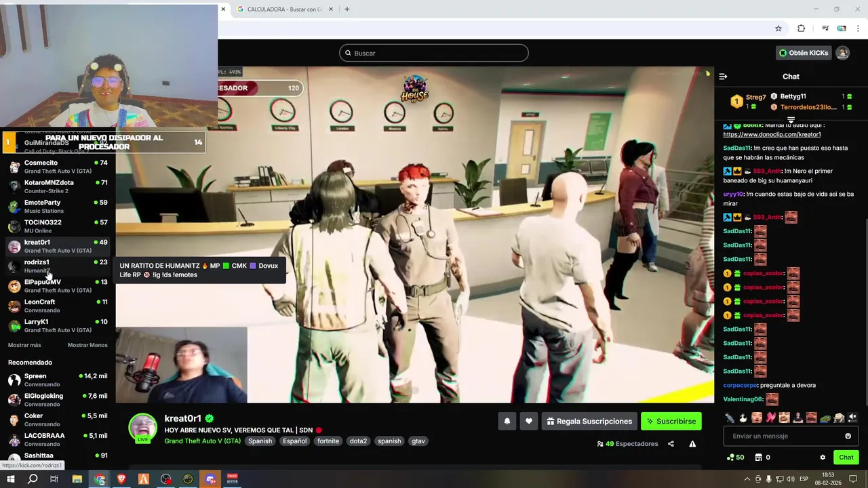Open kreat0r1 channel avatar with LIVE badge
Viewport: 868px width, 488px height.
click(x=142, y=428)
